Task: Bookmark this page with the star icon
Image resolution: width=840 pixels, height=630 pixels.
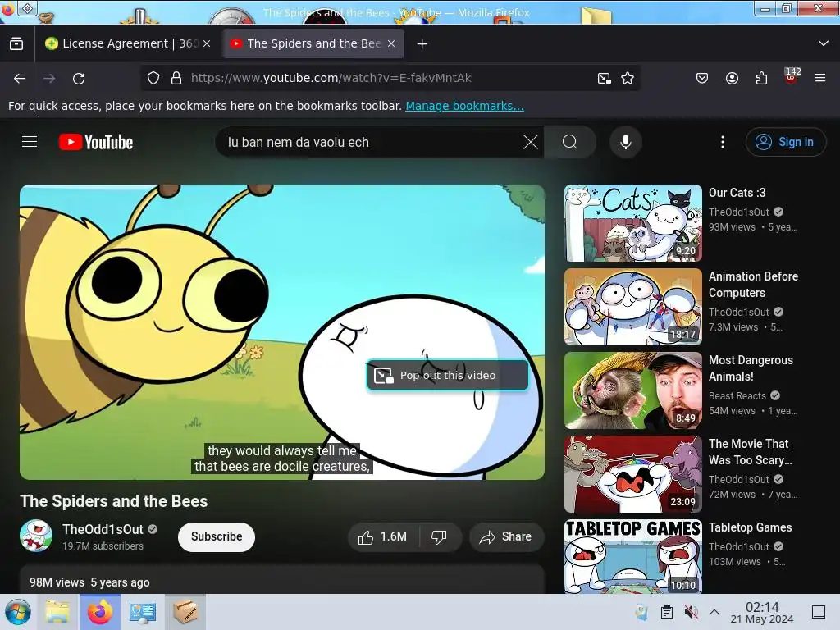Action: [628, 78]
